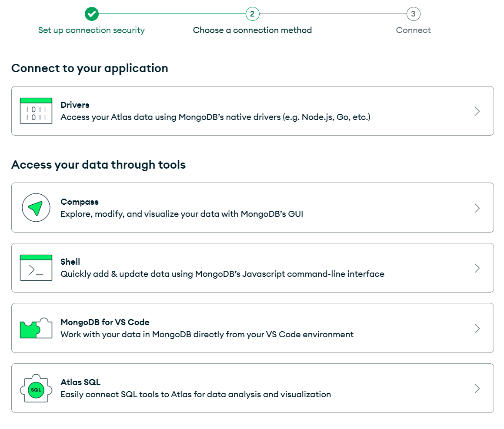Open the Compass row chevron arrow
This screenshot has width=504, height=429.
click(477, 208)
